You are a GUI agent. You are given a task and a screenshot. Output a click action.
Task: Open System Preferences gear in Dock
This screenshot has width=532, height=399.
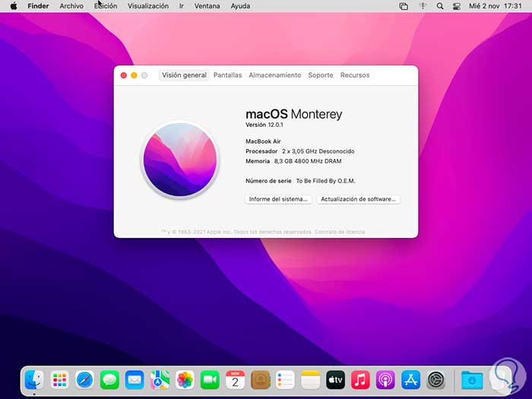(435, 380)
